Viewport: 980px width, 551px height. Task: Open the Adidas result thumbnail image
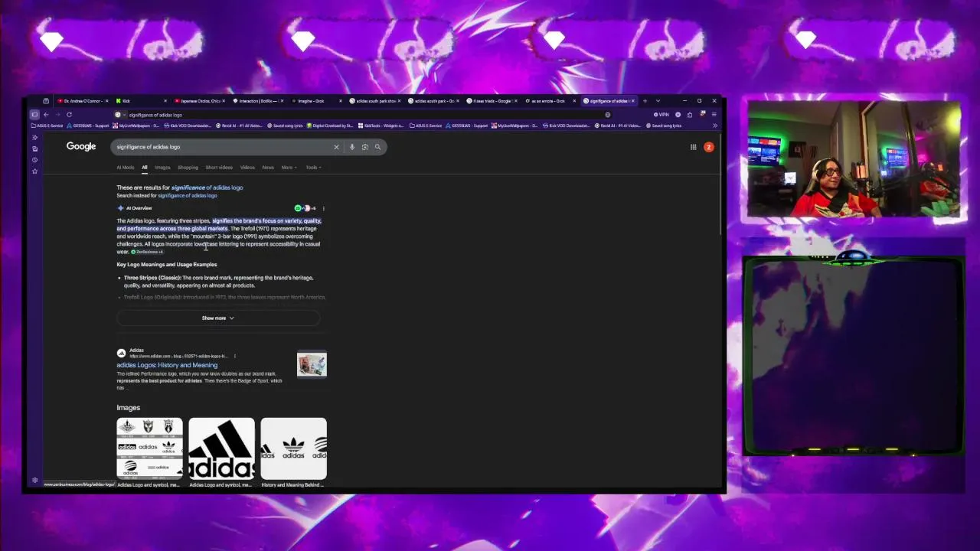coord(312,365)
